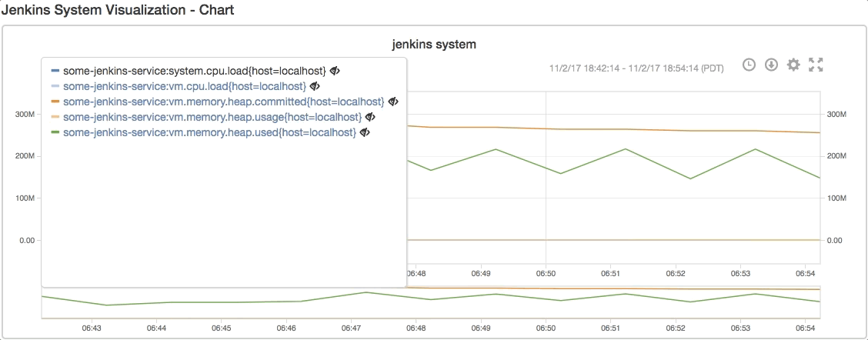The height and width of the screenshot is (340, 868).
Task: Click the heap.usage light orange swatch
Action: pos(55,118)
